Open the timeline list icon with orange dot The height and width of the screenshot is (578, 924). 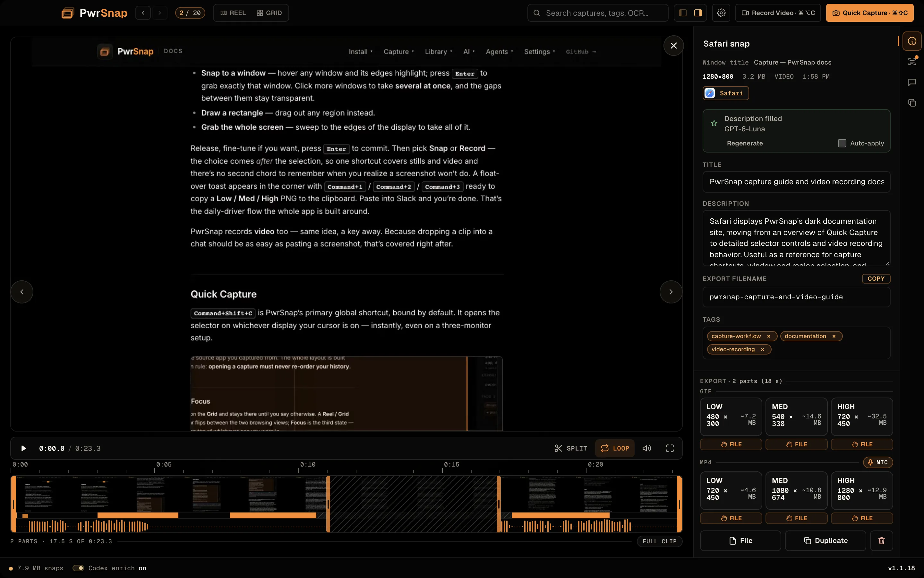[x=912, y=62]
